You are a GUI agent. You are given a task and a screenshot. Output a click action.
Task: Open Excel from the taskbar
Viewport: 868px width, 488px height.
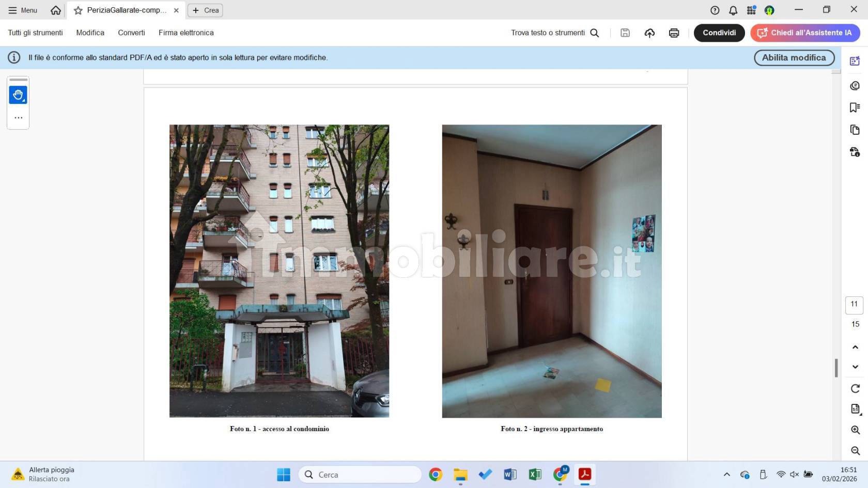[x=535, y=475]
